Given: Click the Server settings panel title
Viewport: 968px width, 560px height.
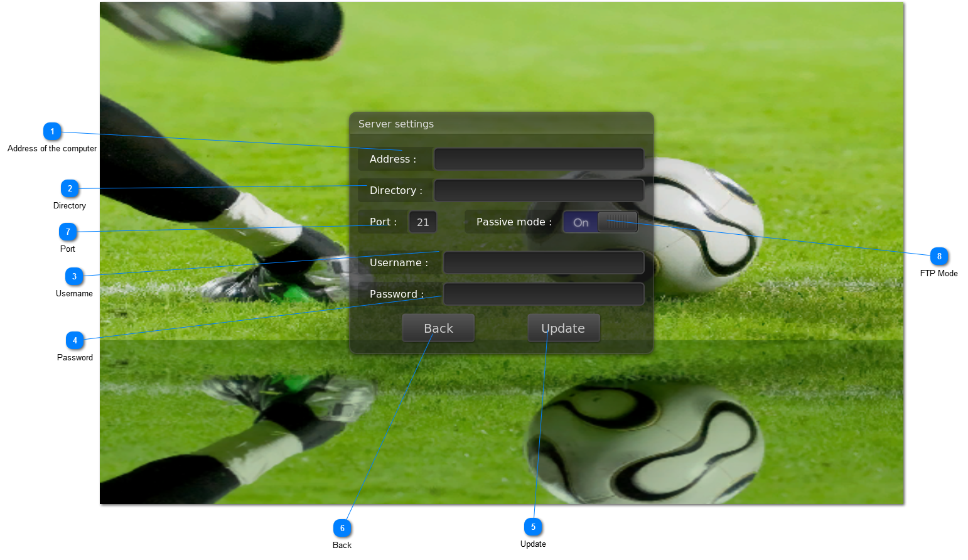Looking at the screenshot, I should tap(396, 124).
